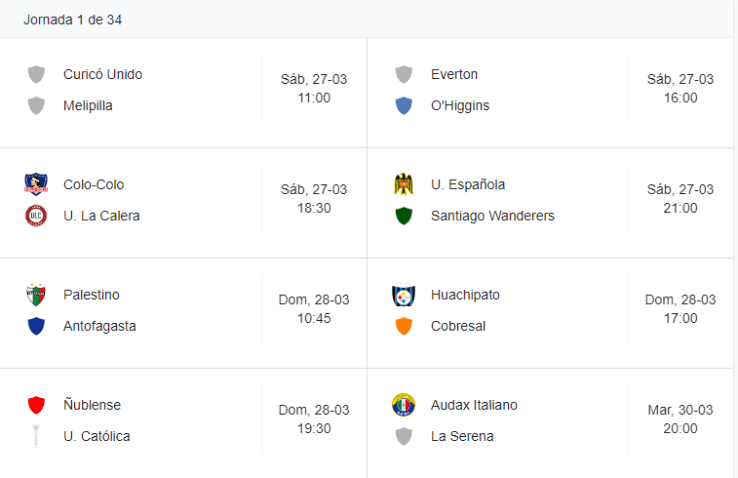
Task: Select the Dom, 28-03 10:45 match time
Action: point(314,309)
